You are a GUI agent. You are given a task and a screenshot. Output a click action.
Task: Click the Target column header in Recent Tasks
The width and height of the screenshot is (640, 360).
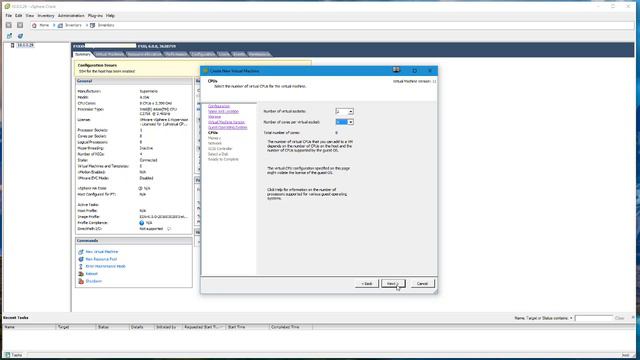click(76, 327)
